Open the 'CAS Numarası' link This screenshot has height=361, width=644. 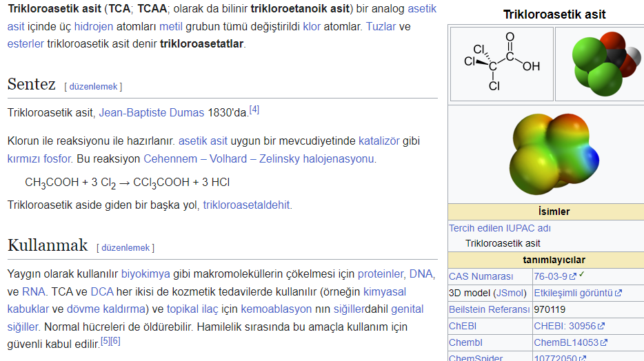point(481,276)
